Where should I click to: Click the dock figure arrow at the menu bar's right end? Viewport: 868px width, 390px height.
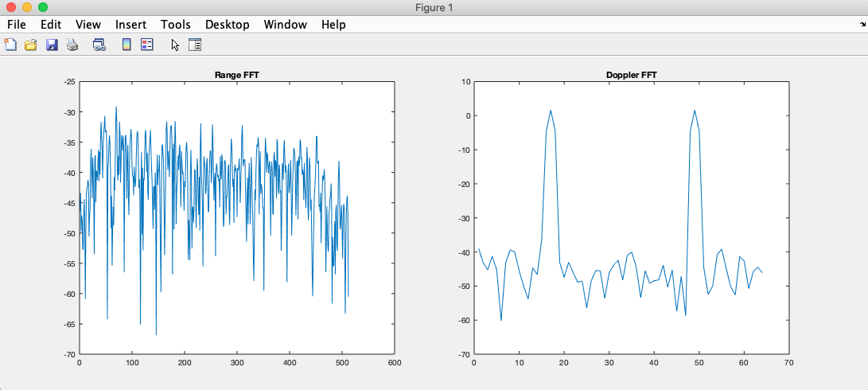(862, 25)
